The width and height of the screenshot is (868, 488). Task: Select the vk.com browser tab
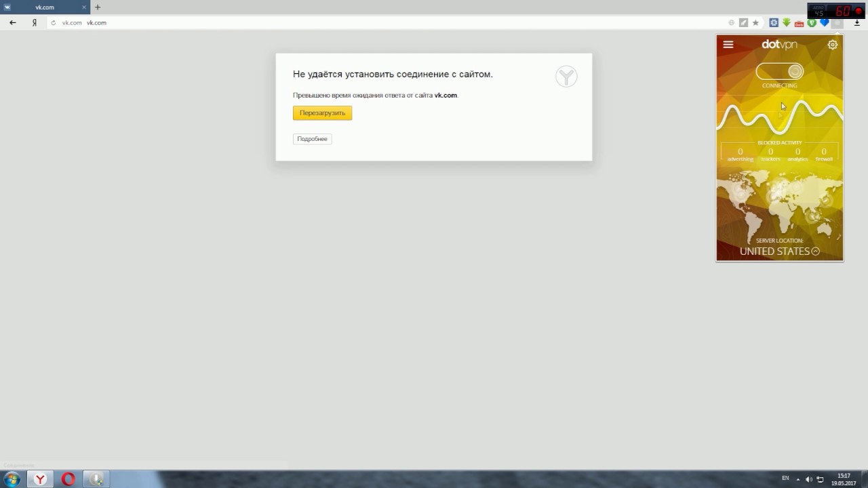(45, 7)
